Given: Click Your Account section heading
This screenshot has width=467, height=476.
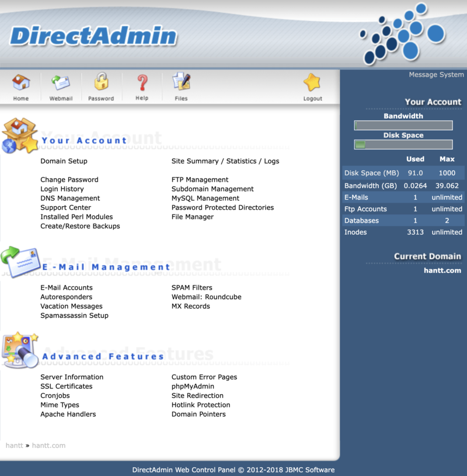Looking at the screenshot, I should (x=84, y=141).
